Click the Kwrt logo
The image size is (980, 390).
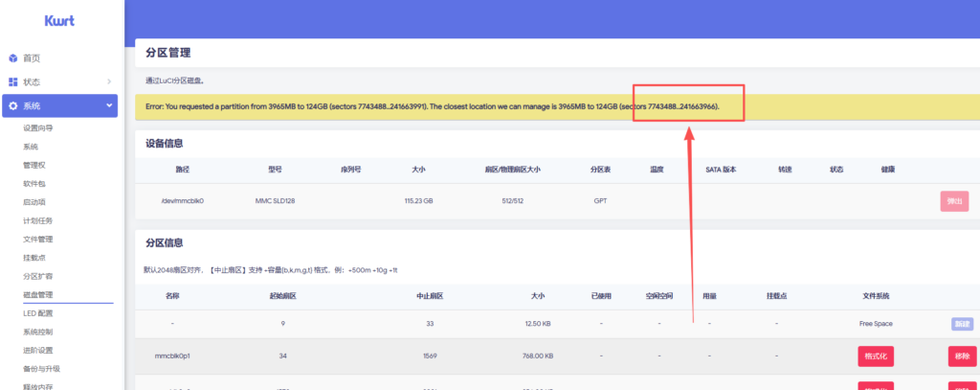(x=59, y=21)
